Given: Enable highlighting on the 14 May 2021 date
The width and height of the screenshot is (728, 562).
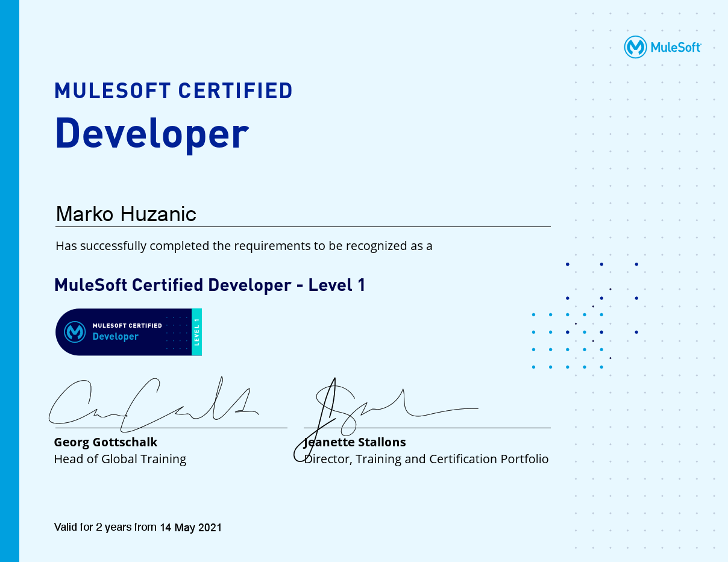Looking at the screenshot, I should click(190, 527).
